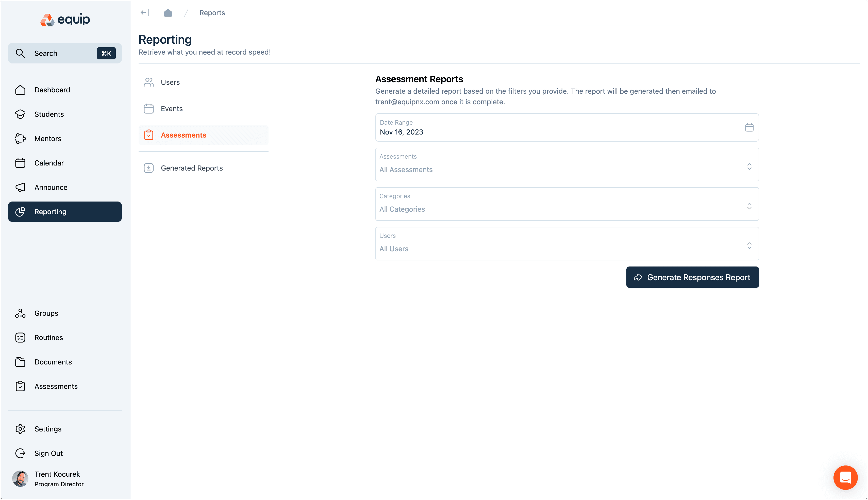Sign out of the account

click(x=48, y=453)
